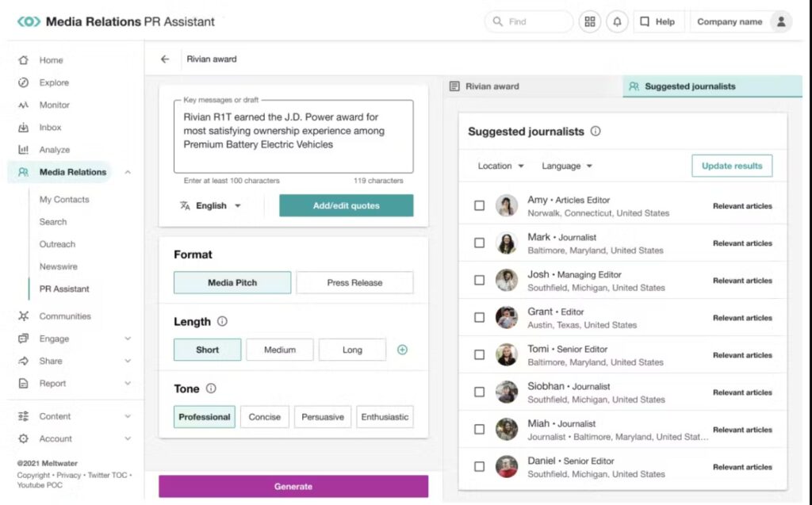
Task: Select Amy's checkbox
Action: tap(480, 205)
